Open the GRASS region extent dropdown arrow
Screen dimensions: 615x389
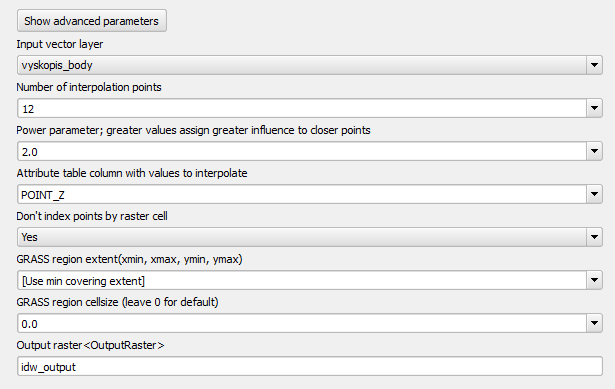point(594,280)
